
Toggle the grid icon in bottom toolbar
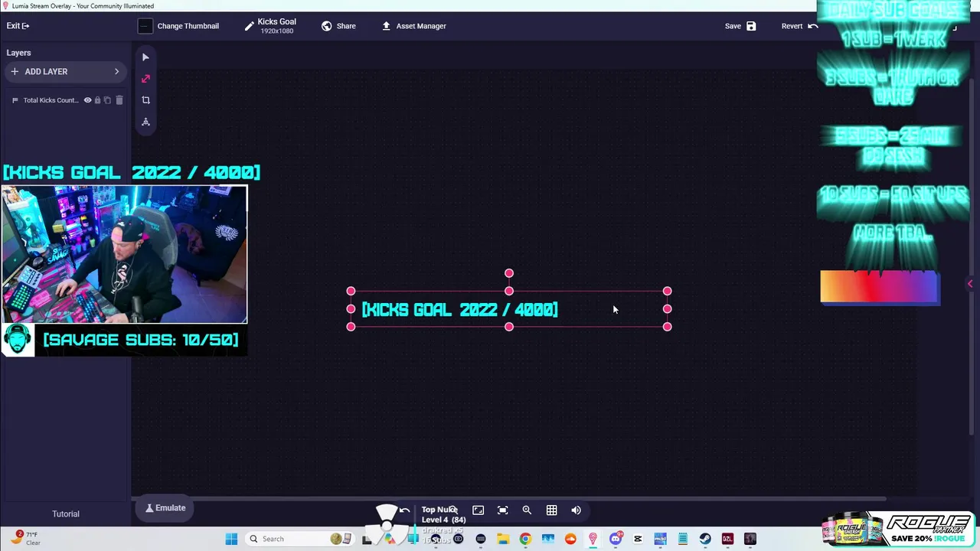(551, 510)
